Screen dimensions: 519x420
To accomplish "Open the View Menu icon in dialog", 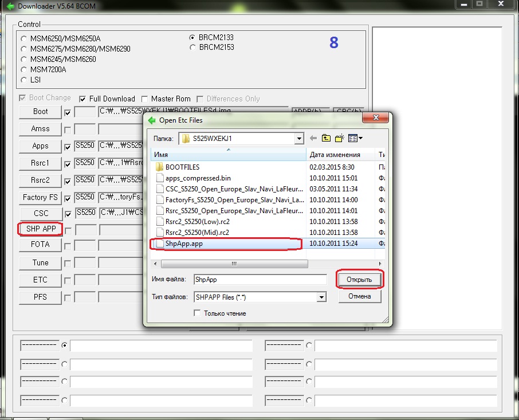I will coord(355,138).
